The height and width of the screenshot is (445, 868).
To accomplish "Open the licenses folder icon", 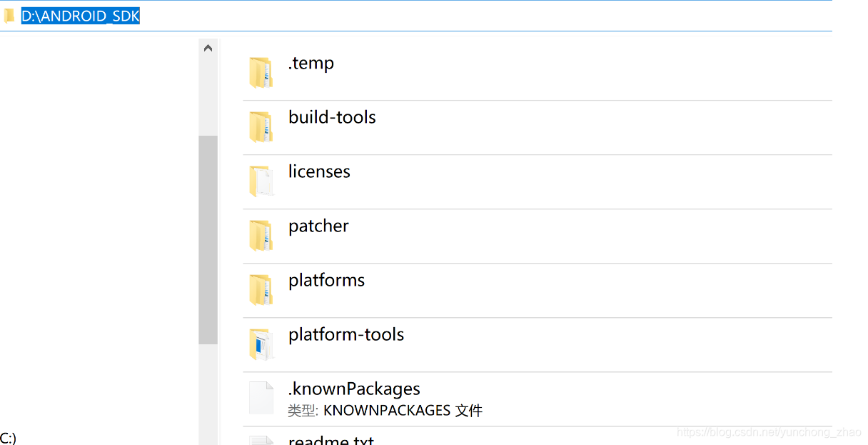I will point(261,181).
